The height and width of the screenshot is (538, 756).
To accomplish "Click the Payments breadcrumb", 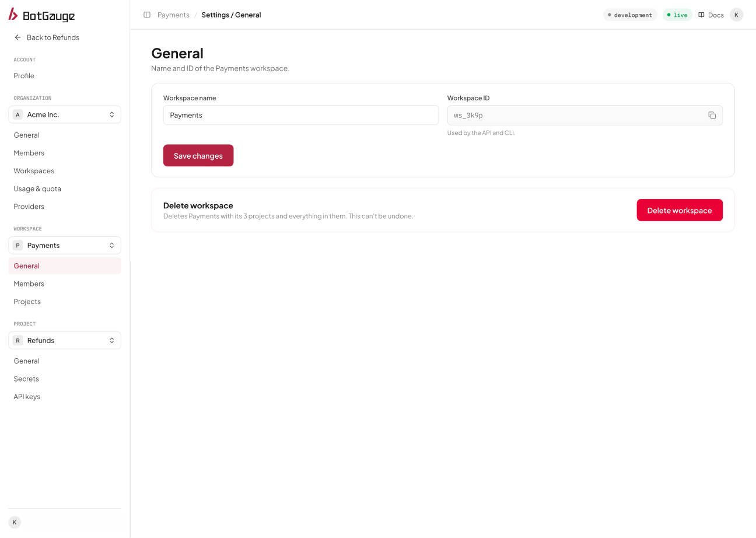I will (173, 15).
